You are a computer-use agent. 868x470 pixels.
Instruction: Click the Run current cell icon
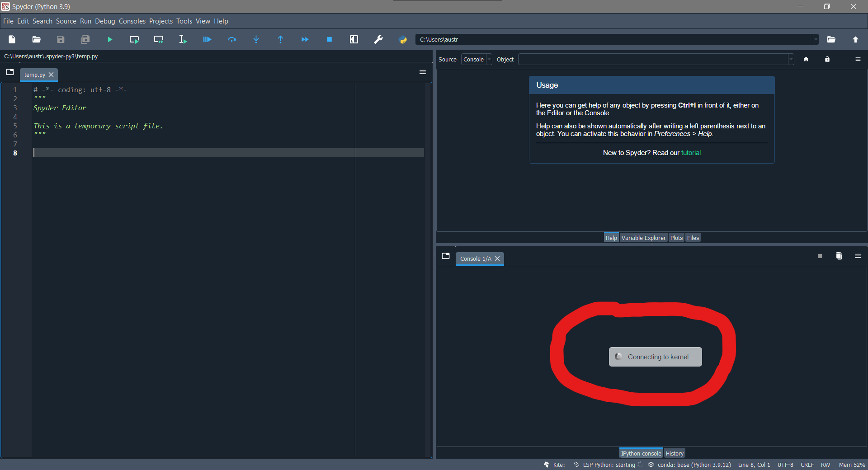coord(134,40)
